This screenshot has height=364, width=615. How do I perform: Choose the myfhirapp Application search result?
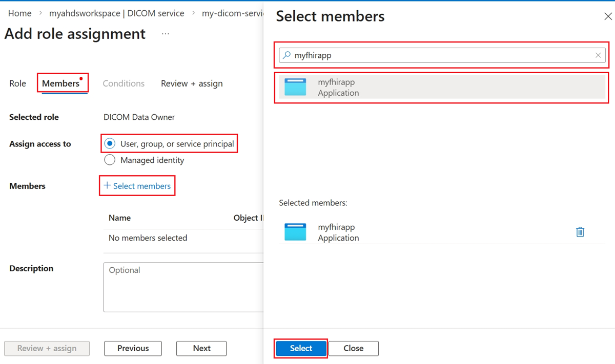click(x=442, y=88)
